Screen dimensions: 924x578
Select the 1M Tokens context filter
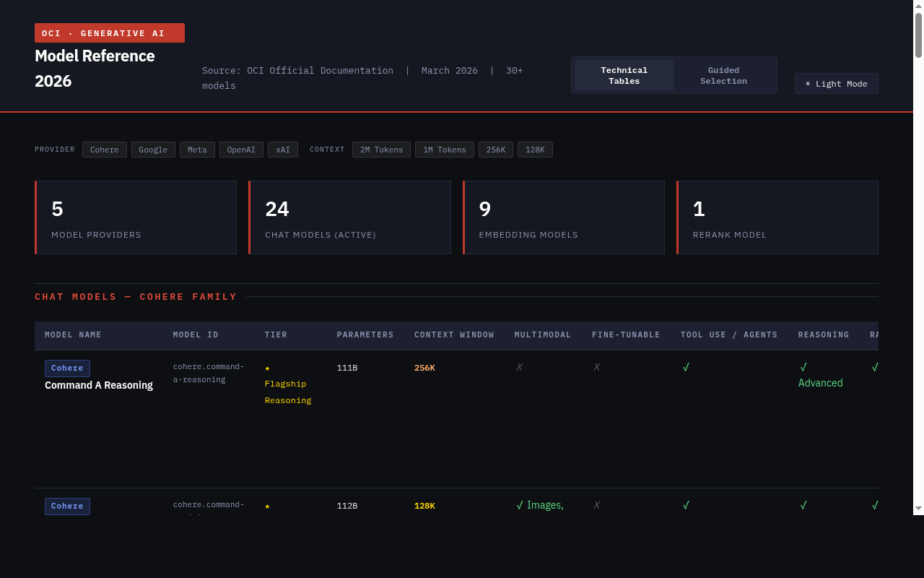444,150
